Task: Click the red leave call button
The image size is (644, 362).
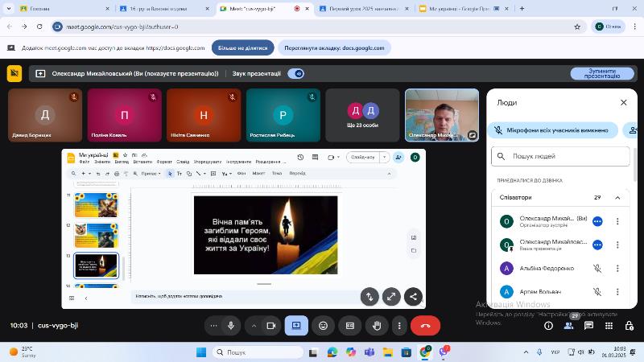Action: point(425,326)
